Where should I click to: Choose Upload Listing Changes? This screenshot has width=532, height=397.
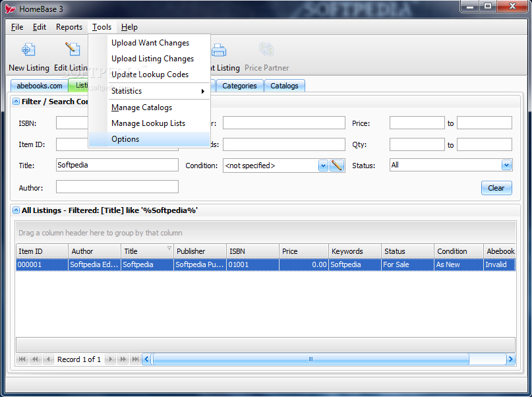[153, 59]
